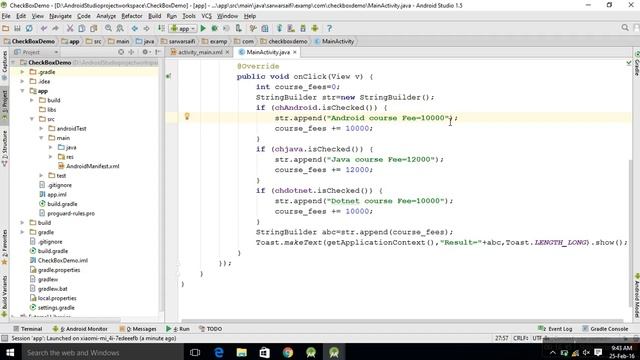
Task: Open the Gradle Console panel
Action: pos(605,329)
